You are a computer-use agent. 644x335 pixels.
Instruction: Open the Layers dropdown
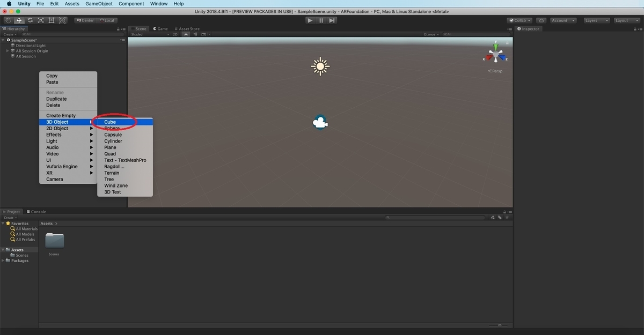[x=596, y=20]
